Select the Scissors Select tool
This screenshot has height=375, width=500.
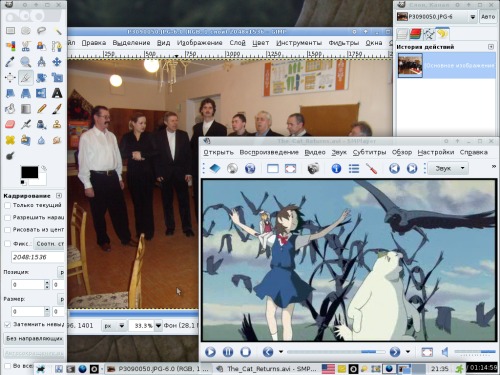tap(26, 46)
